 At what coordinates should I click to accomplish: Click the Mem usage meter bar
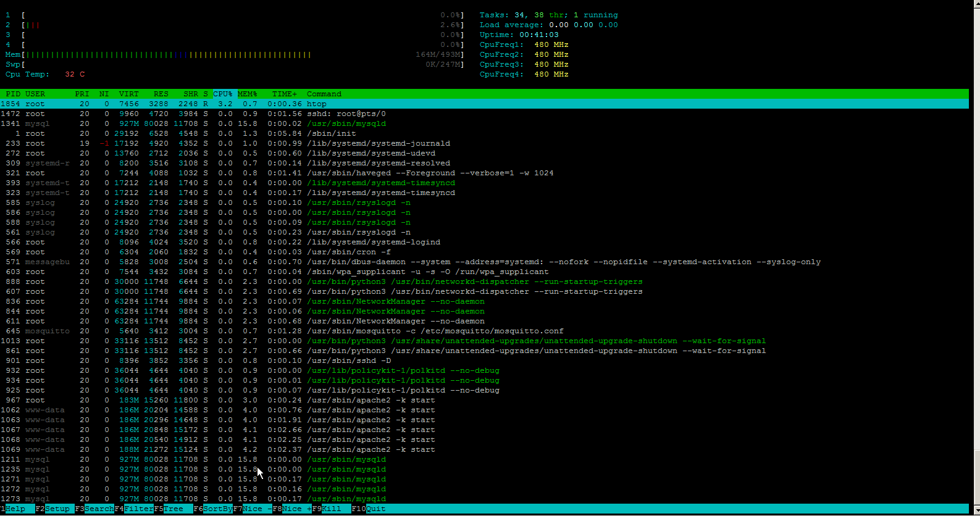pyautogui.click(x=167, y=55)
